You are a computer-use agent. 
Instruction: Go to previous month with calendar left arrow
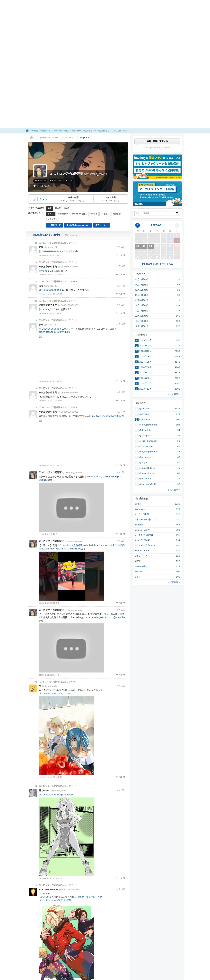(x=138, y=225)
